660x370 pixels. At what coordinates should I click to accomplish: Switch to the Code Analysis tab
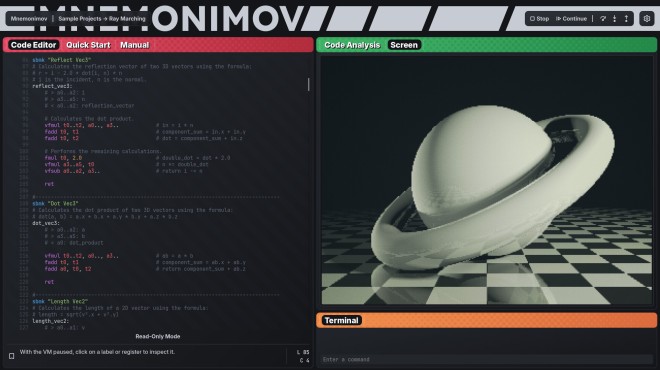click(352, 45)
